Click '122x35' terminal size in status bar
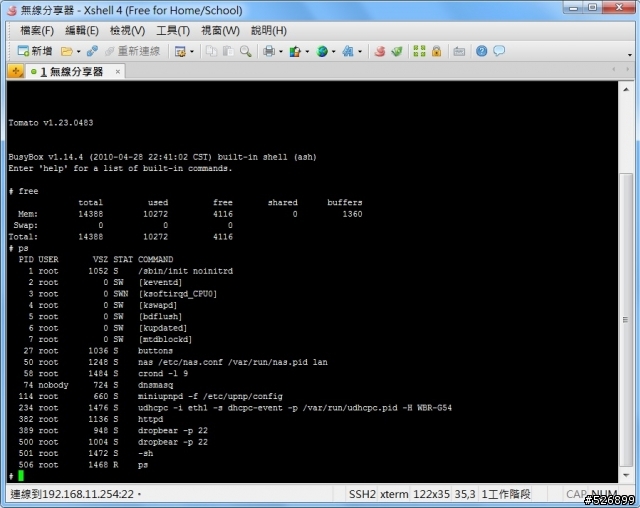The image size is (640, 508). click(431, 495)
